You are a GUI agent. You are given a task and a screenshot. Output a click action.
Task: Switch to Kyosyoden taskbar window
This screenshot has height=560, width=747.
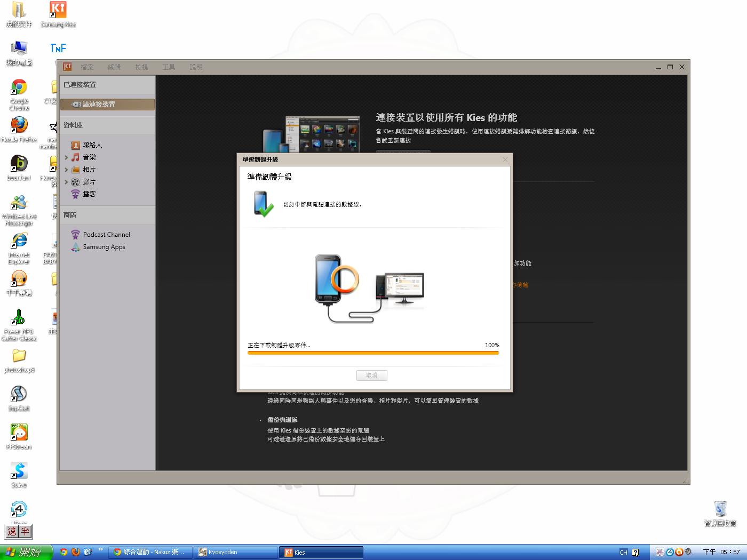(235, 552)
